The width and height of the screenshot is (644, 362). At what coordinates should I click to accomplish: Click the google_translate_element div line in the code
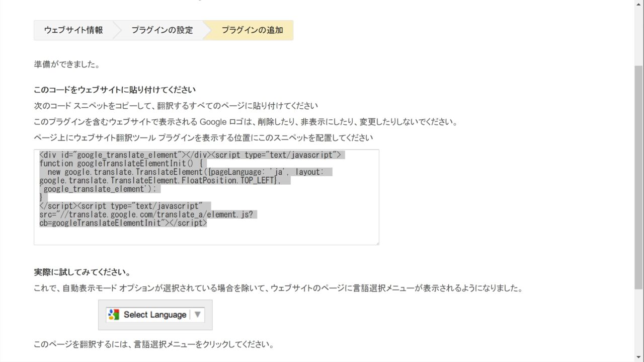pos(191,155)
